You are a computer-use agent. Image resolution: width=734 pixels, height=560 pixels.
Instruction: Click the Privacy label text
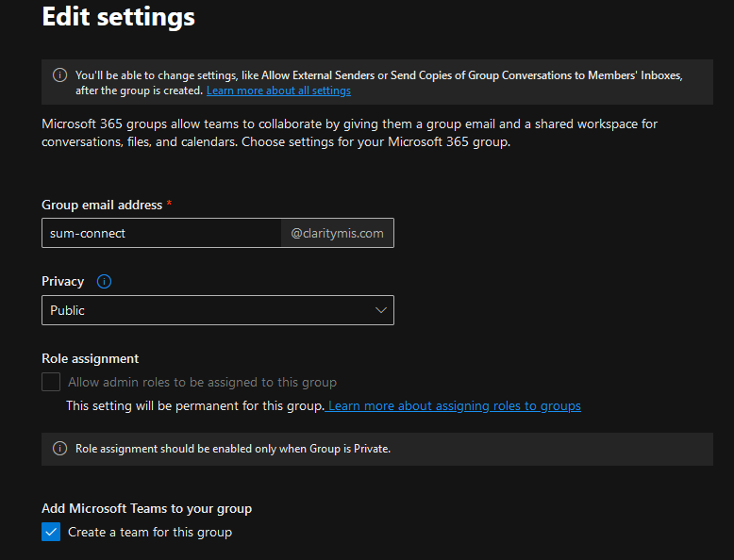coord(62,281)
